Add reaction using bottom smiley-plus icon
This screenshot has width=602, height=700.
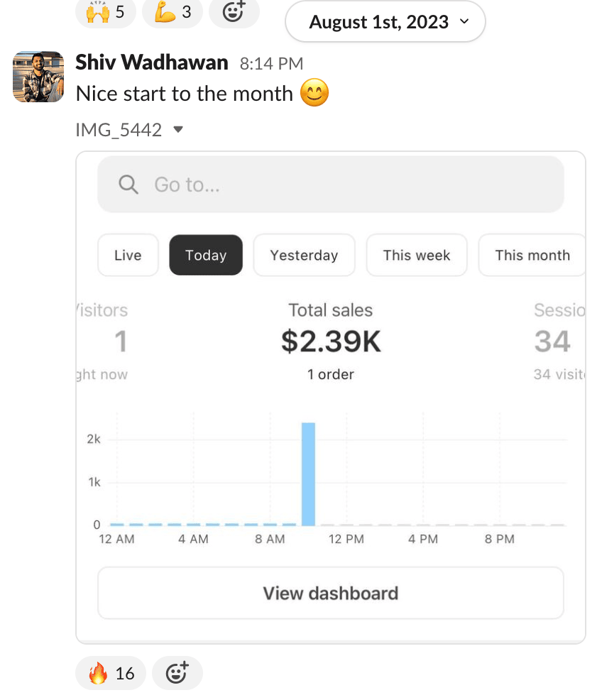177,672
